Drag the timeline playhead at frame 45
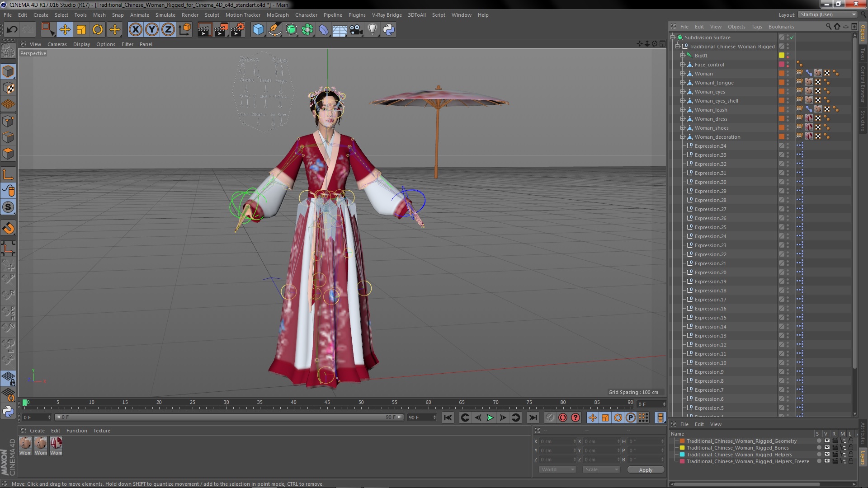The height and width of the screenshot is (488, 868). click(327, 404)
